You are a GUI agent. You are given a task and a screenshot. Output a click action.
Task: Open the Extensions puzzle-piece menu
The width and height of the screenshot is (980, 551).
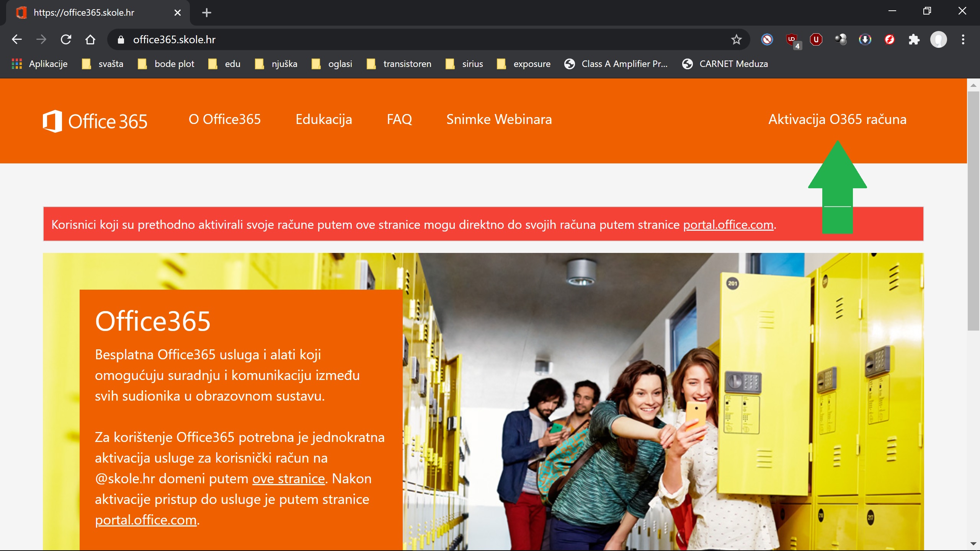[x=914, y=39]
